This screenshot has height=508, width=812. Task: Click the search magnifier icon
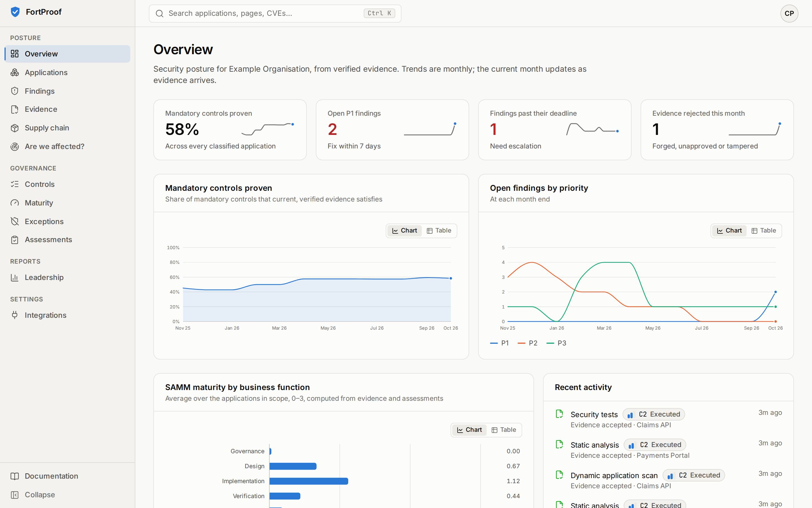160,14
